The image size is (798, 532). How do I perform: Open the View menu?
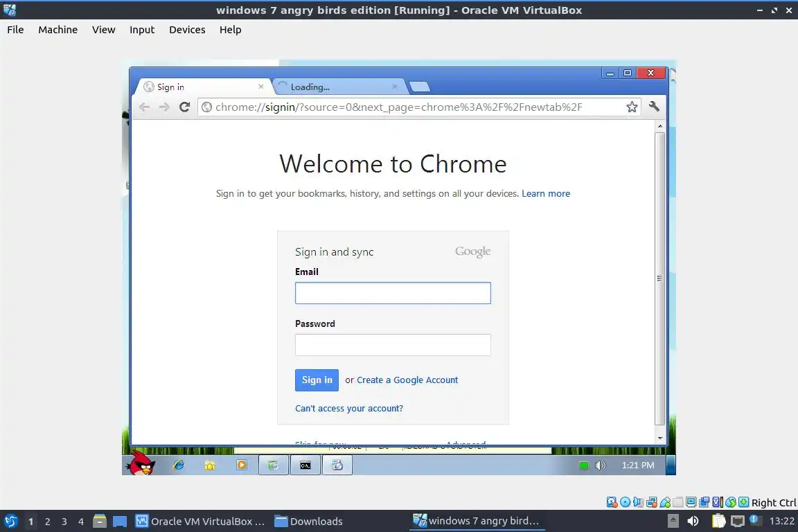(x=104, y=30)
